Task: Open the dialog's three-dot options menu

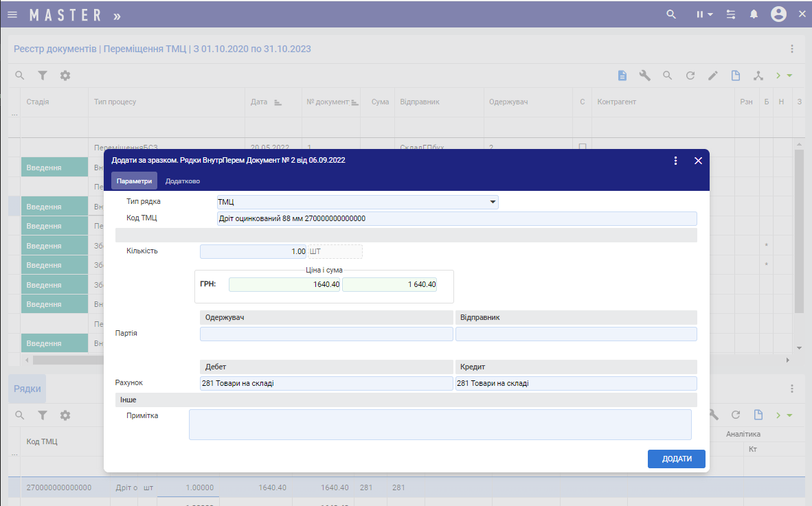Action: click(x=675, y=161)
